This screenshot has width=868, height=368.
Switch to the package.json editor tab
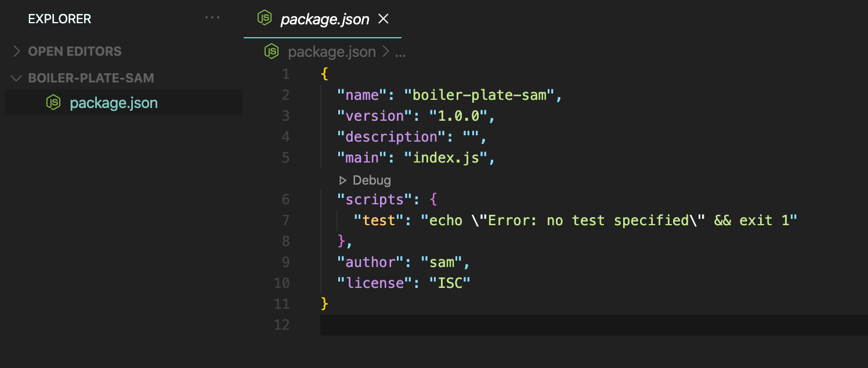[x=325, y=19]
